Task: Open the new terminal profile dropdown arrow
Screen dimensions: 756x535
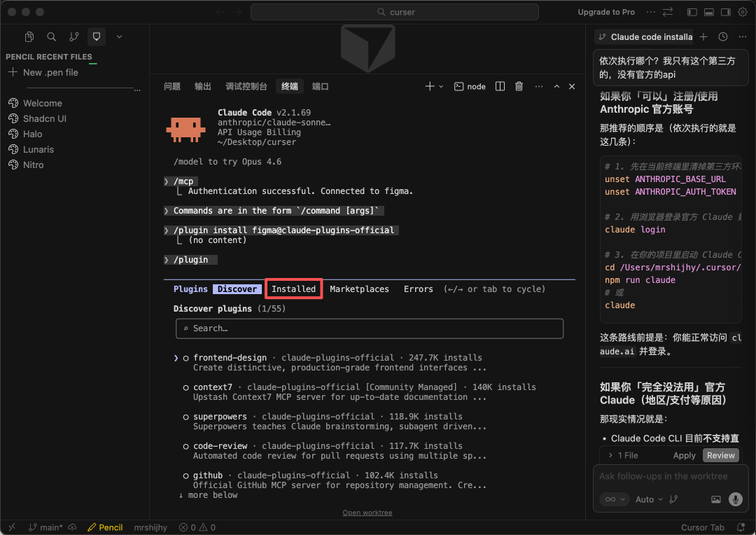Action: click(x=441, y=86)
